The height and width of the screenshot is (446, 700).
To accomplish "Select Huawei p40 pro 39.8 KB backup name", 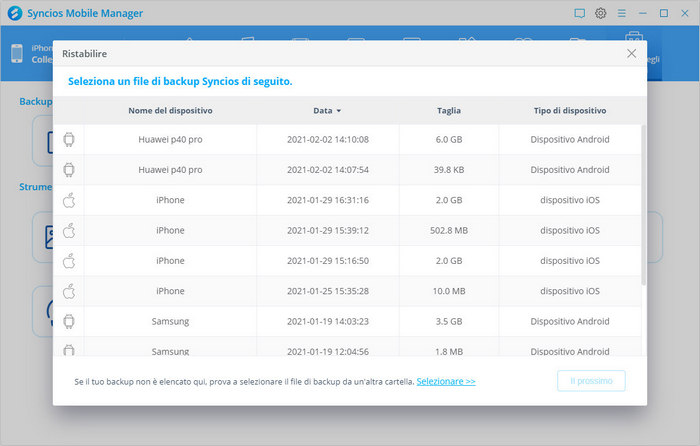I will point(170,170).
